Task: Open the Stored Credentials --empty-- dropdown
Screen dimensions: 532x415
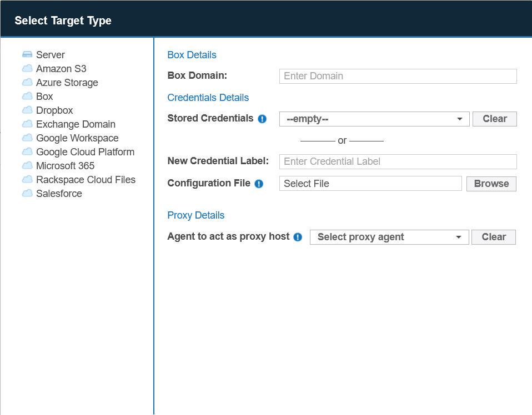Action: pyautogui.click(x=374, y=119)
